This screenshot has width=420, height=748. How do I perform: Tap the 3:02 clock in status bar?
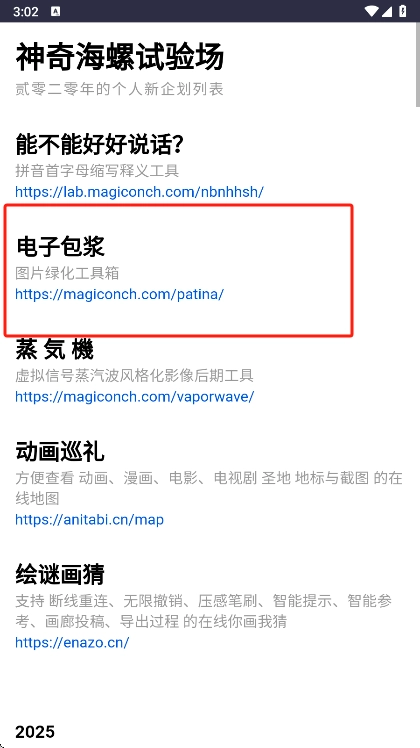point(26,11)
